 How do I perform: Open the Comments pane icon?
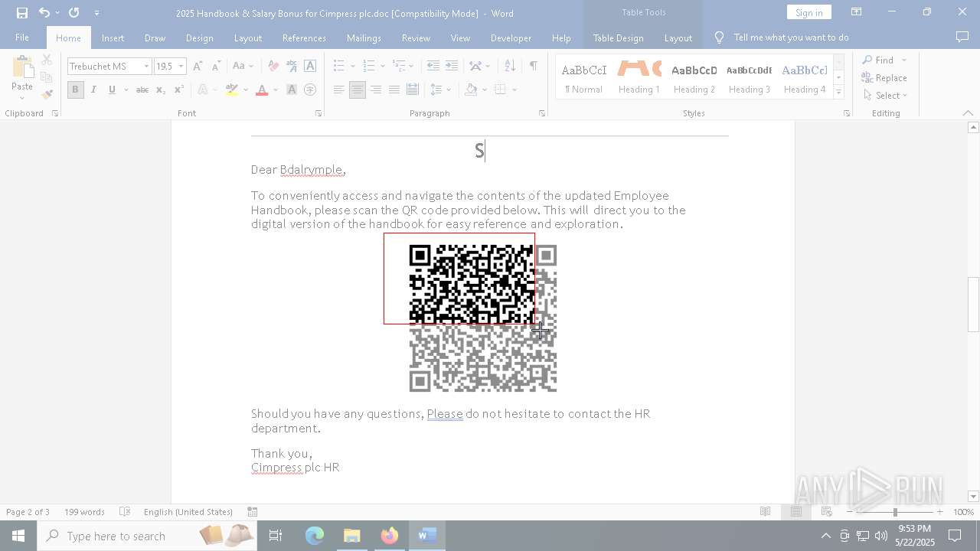pyautogui.click(x=962, y=37)
